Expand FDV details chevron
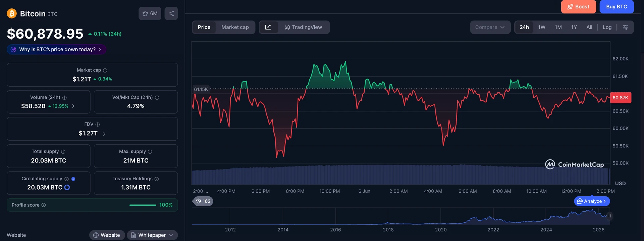The width and height of the screenshot is (644, 241). 104,134
